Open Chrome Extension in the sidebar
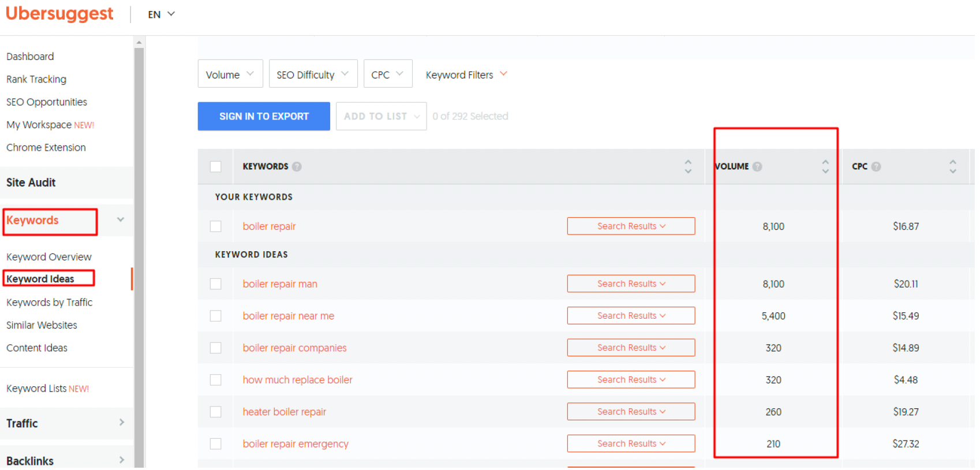Viewport: 980px width, 470px height. coord(46,148)
